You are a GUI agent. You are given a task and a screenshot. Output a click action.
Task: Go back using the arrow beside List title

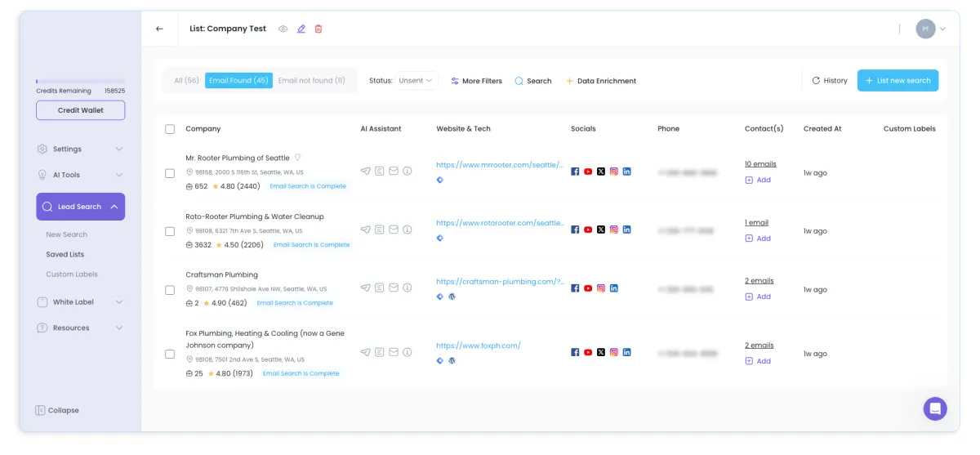159,29
